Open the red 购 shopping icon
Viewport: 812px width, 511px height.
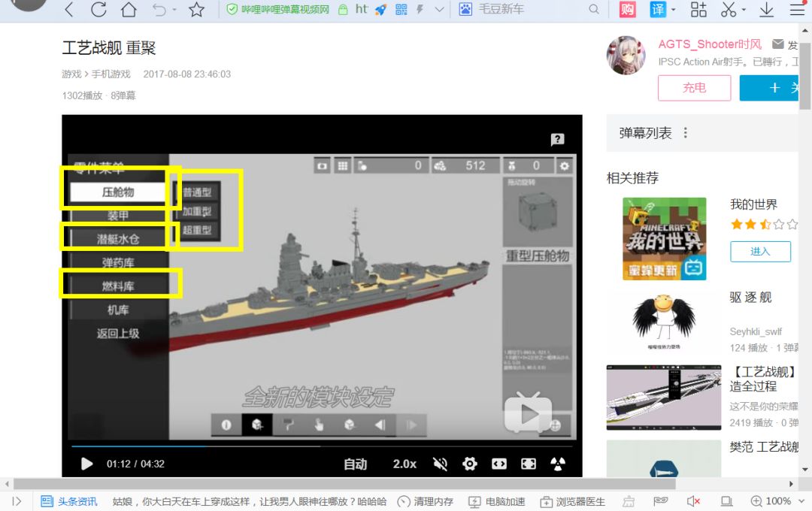(x=627, y=9)
